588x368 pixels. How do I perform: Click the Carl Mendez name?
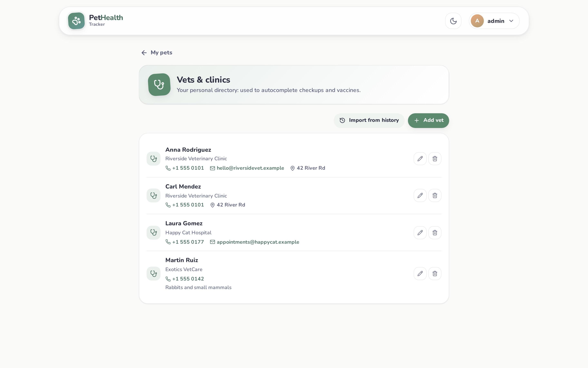coord(183,186)
